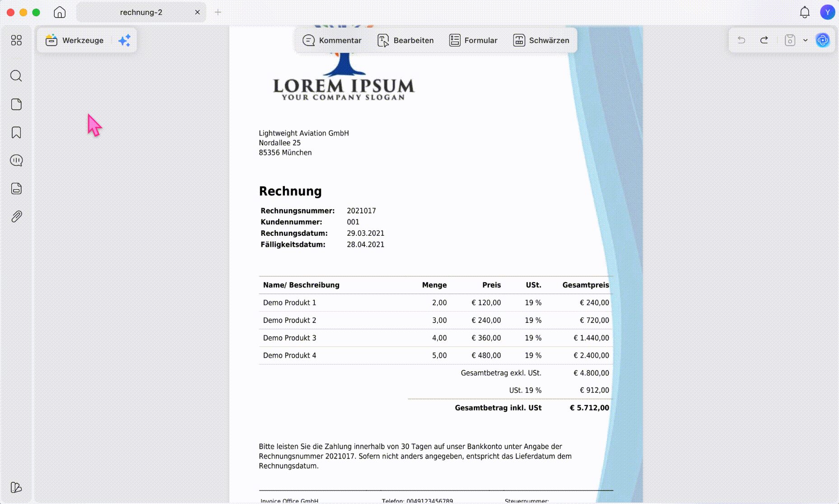Click the macOS green fullscreen button
This screenshot has height=504, width=839.
coord(36,12)
